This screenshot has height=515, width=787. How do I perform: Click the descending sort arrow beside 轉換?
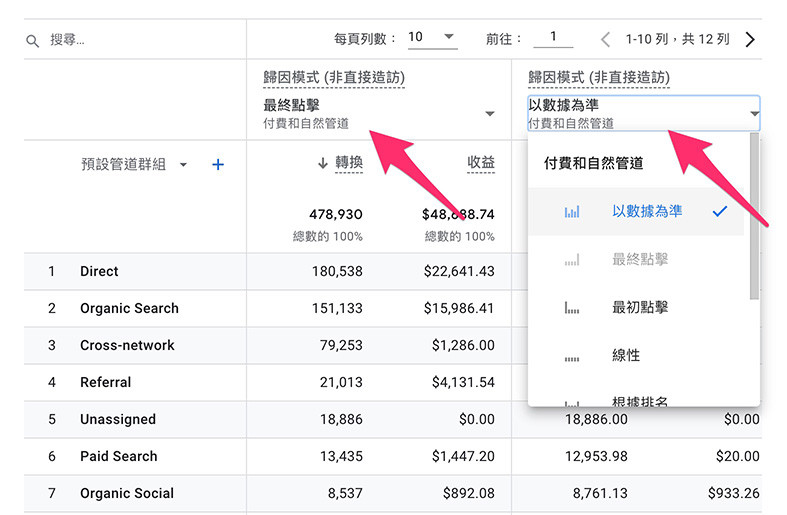tap(323, 163)
